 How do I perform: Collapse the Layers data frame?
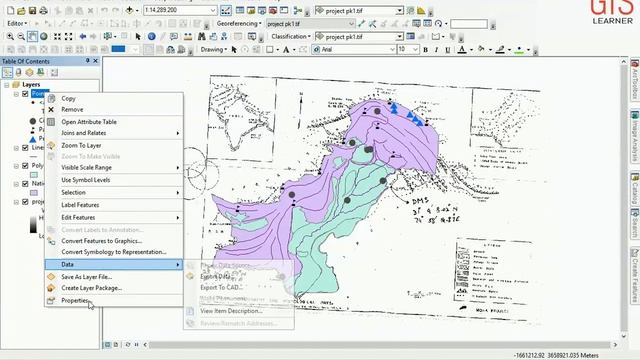[7, 84]
